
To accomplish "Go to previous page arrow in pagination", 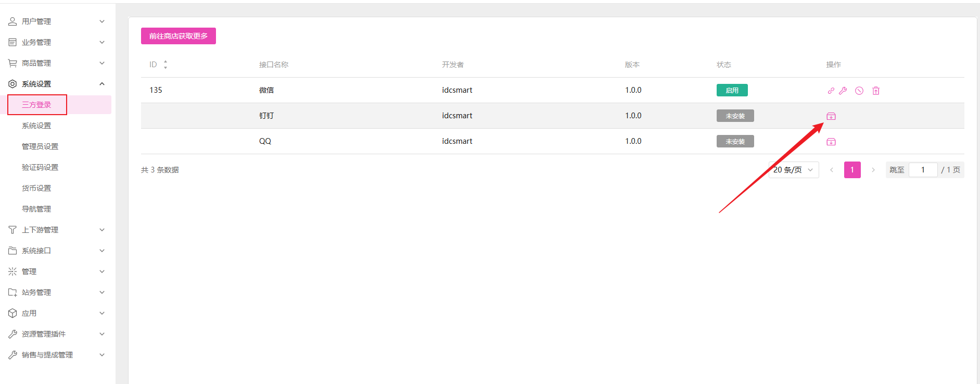I will pos(832,170).
